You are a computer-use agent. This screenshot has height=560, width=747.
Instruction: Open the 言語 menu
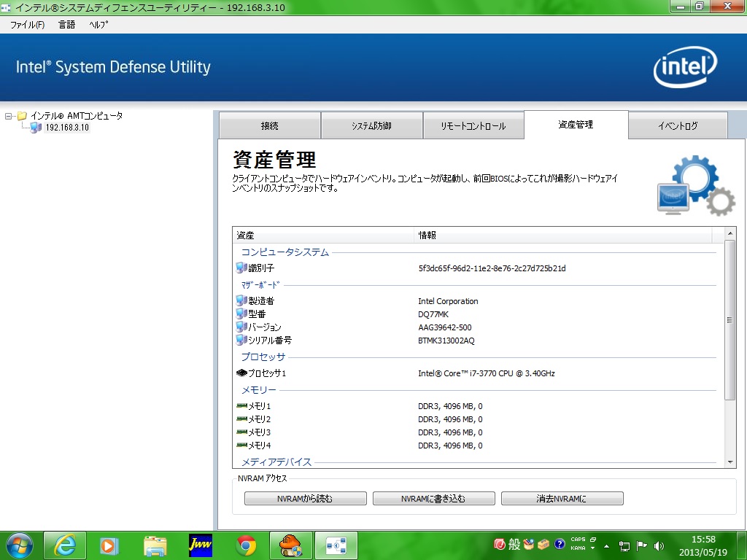pos(66,25)
